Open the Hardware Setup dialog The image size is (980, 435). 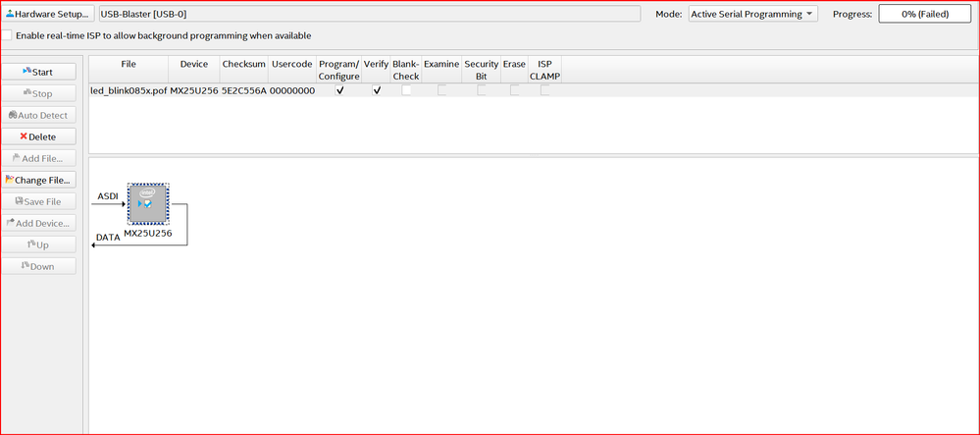pos(48,14)
